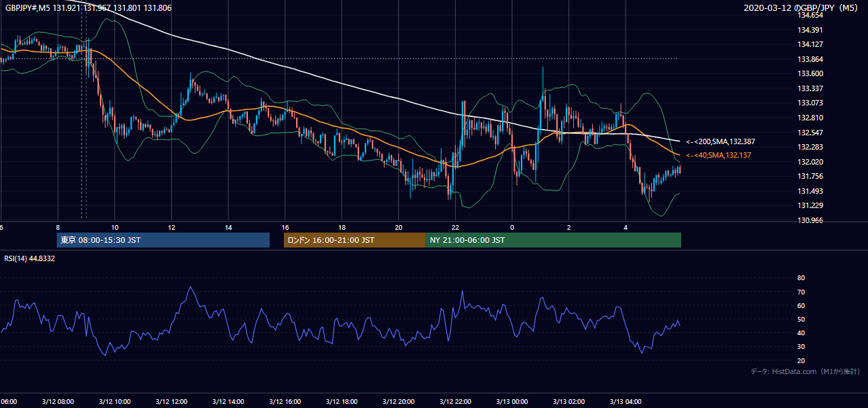Click price axis label 133.864
This screenshot has width=868, height=408.
click(x=810, y=59)
